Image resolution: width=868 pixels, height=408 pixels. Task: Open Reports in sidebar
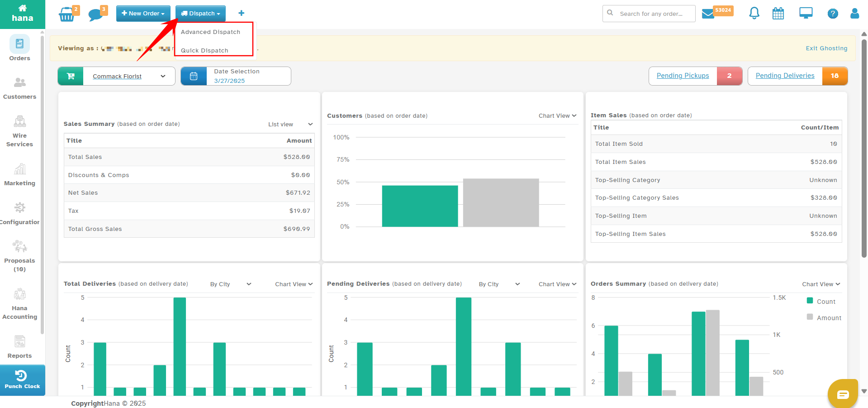tap(20, 347)
